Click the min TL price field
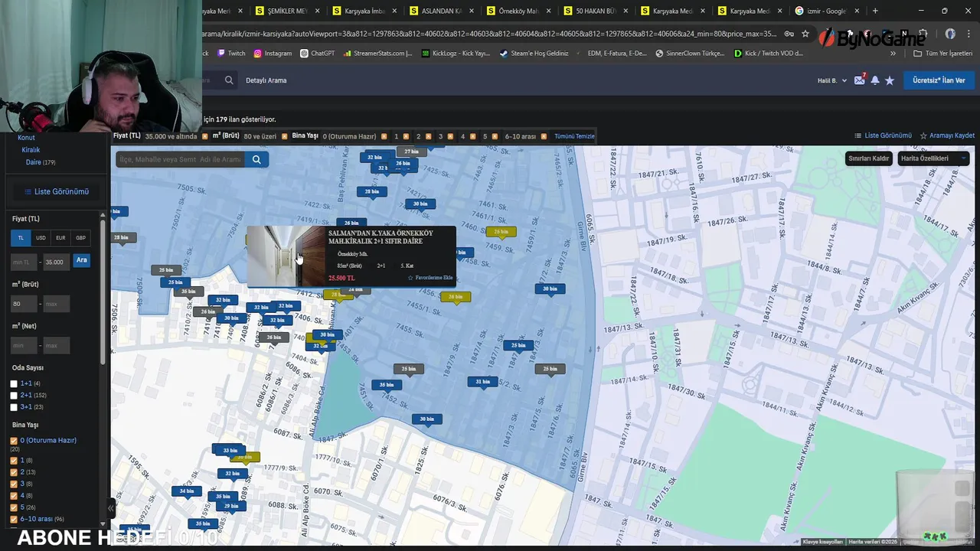 [x=24, y=262]
